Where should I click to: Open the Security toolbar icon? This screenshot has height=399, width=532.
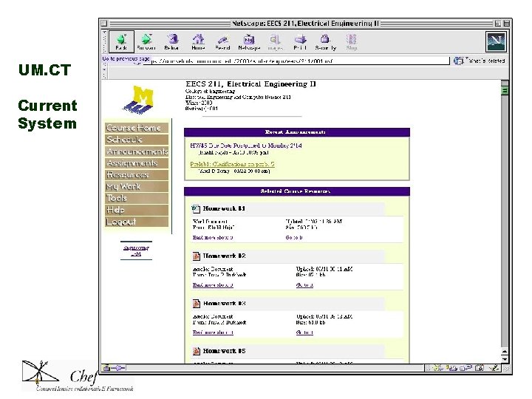(x=325, y=42)
